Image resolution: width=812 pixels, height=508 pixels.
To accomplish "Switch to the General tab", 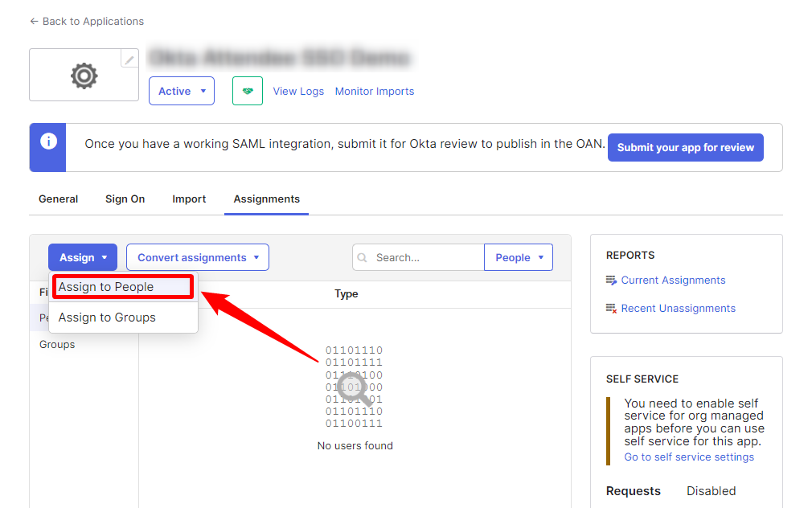I will [59, 199].
